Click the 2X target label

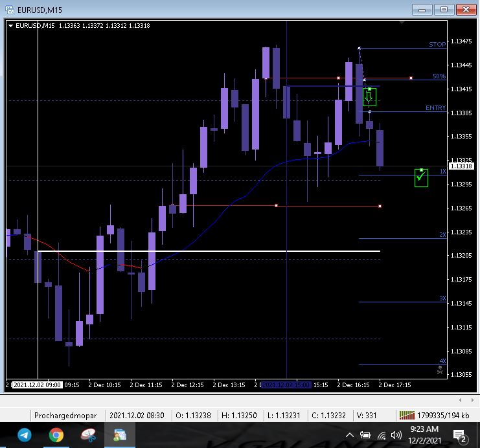coord(442,235)
